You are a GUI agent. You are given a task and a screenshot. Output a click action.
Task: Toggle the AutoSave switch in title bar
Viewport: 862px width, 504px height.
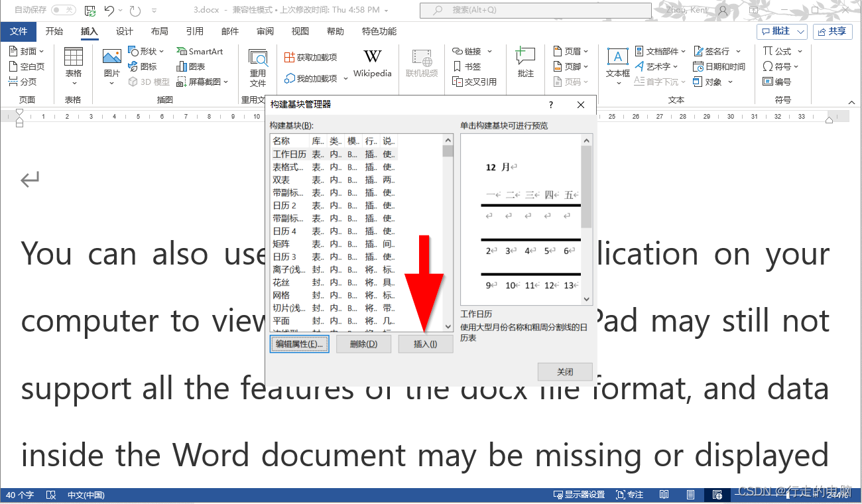64,10
